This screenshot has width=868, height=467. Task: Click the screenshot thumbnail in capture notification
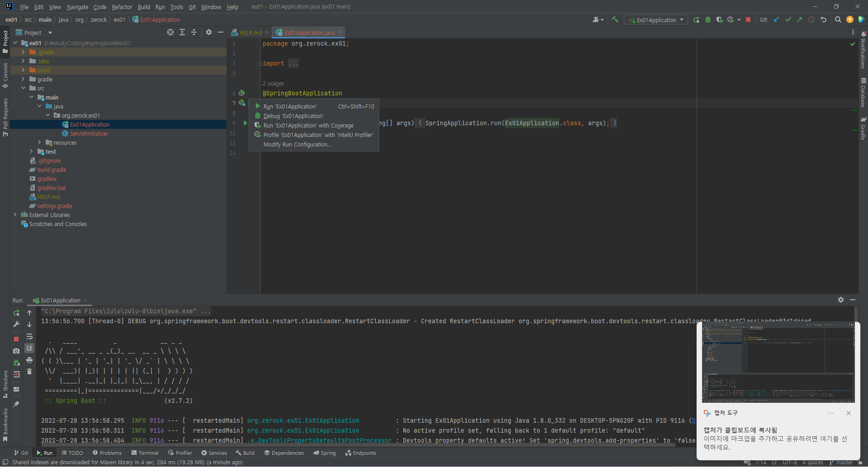(778, 363)
